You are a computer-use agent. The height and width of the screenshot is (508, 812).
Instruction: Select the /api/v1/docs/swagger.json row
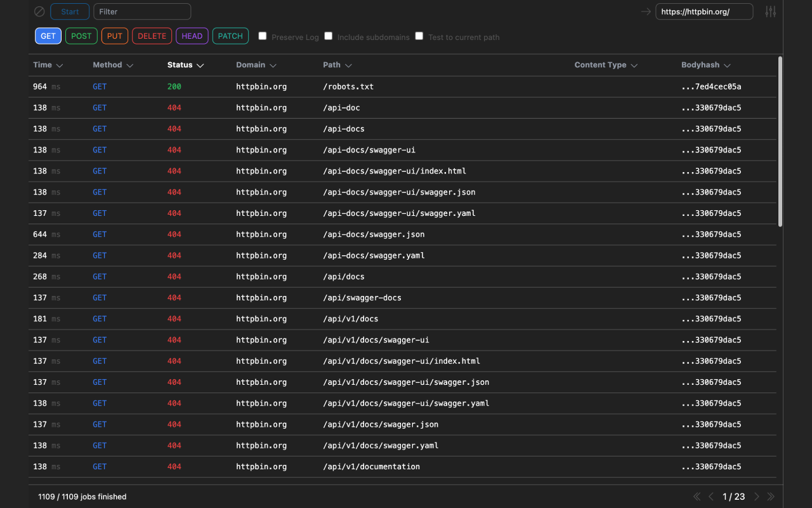point(402,424)
